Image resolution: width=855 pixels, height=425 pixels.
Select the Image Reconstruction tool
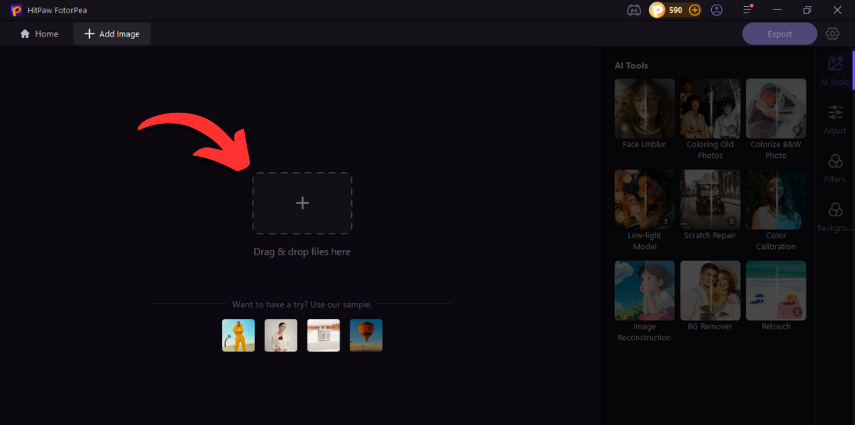tap(645, 302)
